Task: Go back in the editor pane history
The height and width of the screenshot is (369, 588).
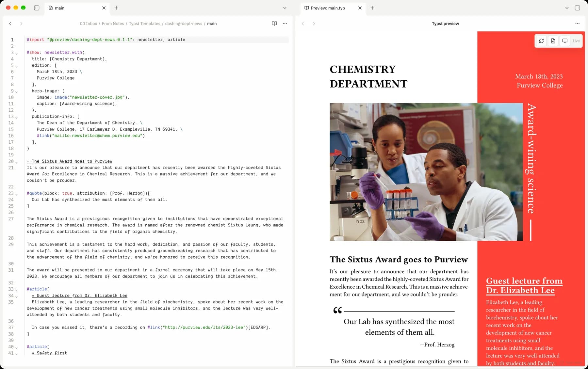Action: coord(10,24)
